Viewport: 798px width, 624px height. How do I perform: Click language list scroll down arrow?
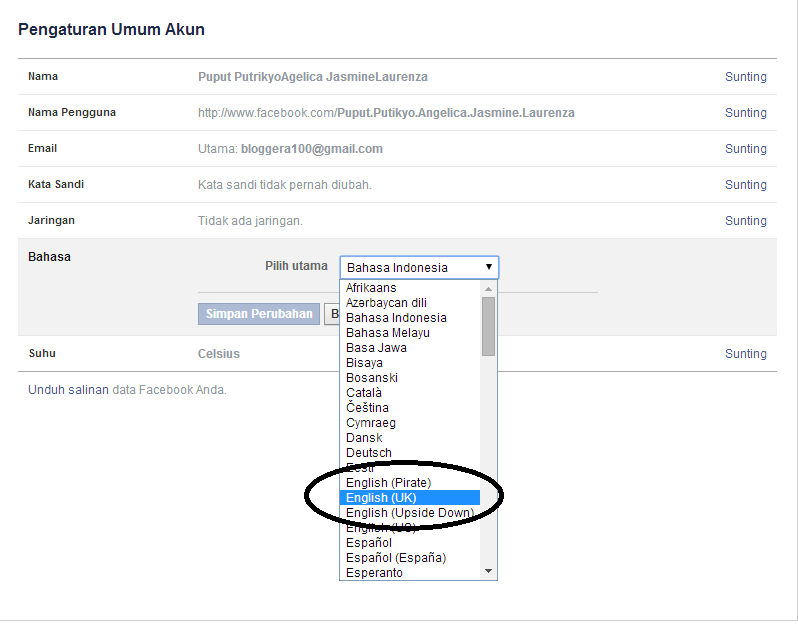click(489, 571)
